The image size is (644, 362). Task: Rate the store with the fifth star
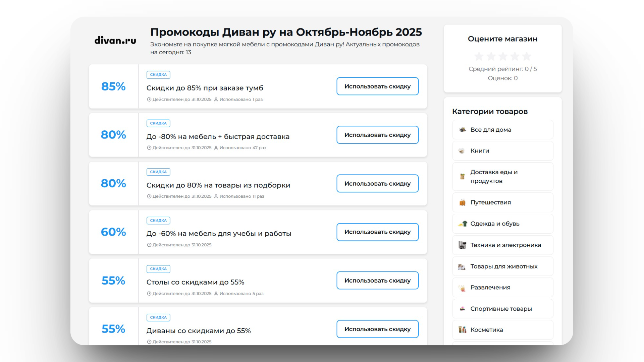527,56
